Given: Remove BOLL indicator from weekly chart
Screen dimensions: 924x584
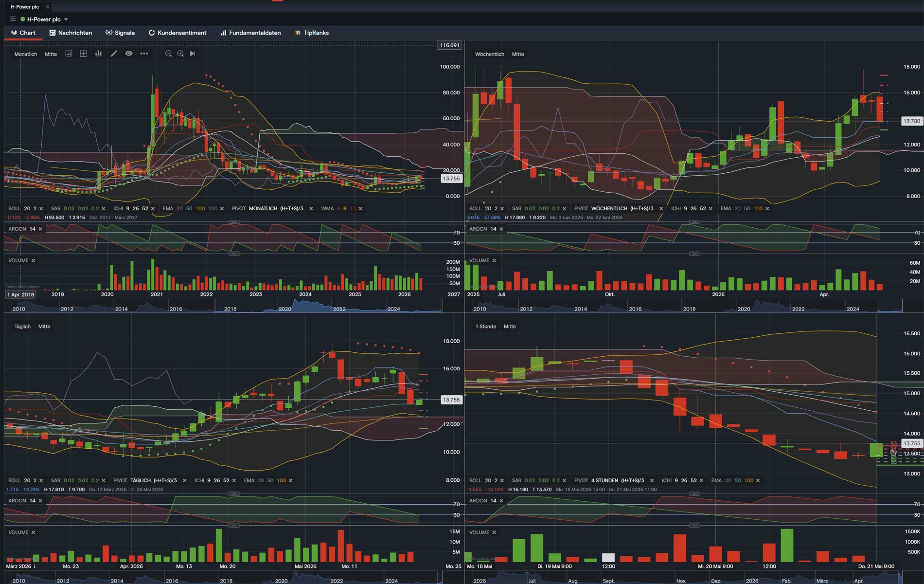Looking at the screenshot, I should tap(502, 209).
